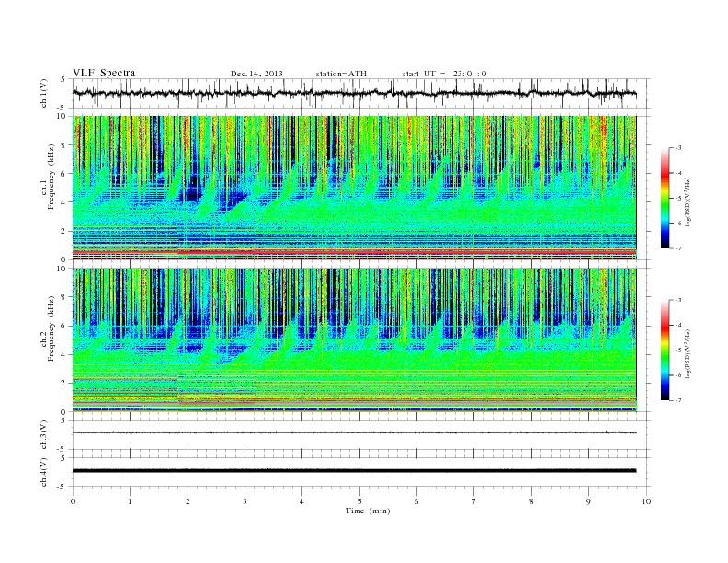Click the "6" kHz tick on ch.1 frequency axis

point(64,174)
